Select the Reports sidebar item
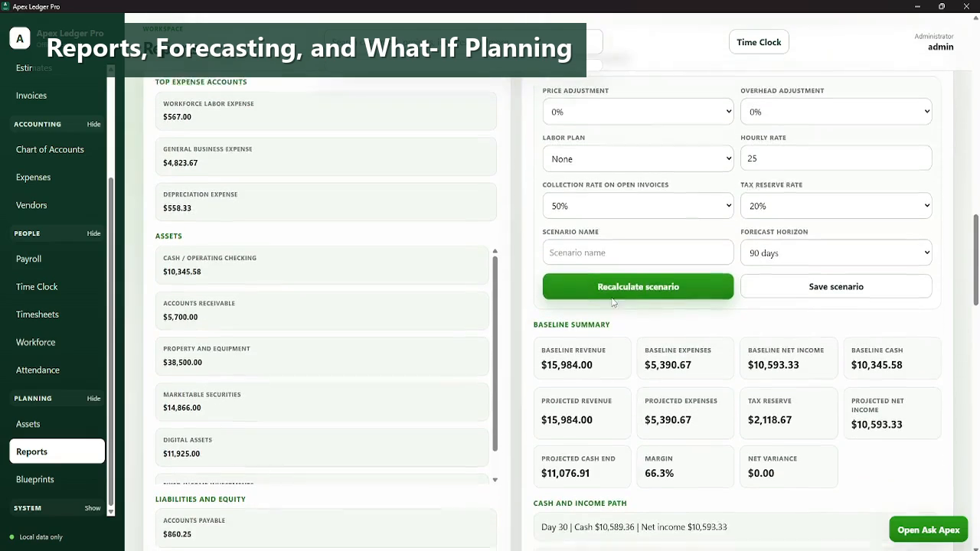The image size is (980, 551). (57, 452)
